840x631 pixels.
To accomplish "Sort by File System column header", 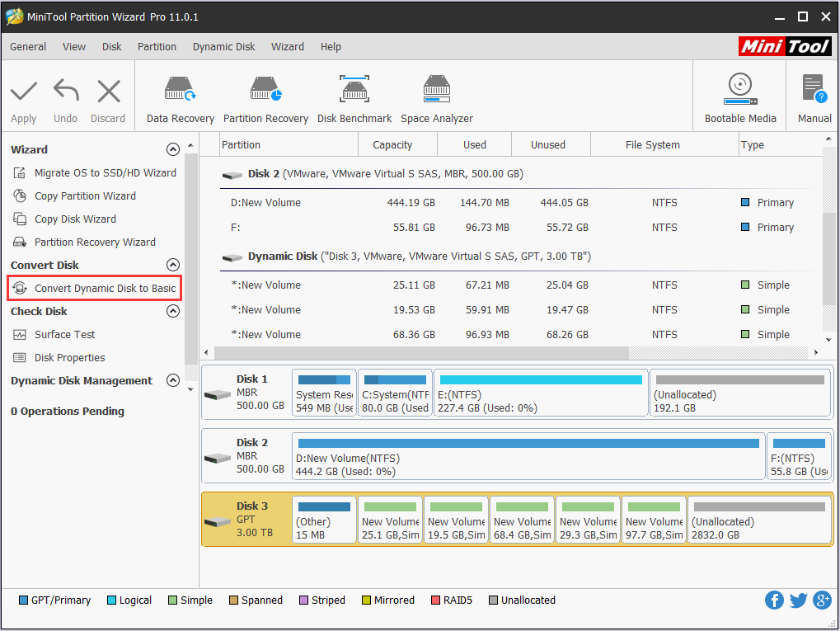I will (x=664, y=144).
